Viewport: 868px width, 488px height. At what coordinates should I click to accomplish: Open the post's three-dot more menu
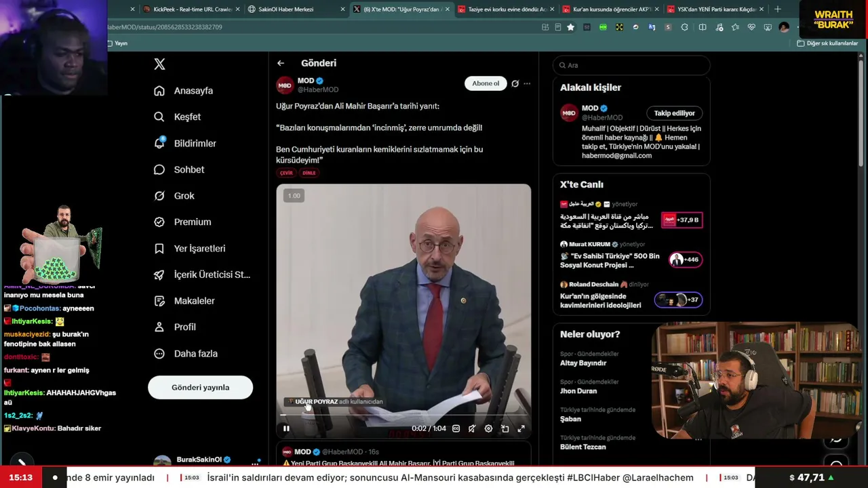tap(527, 83)
